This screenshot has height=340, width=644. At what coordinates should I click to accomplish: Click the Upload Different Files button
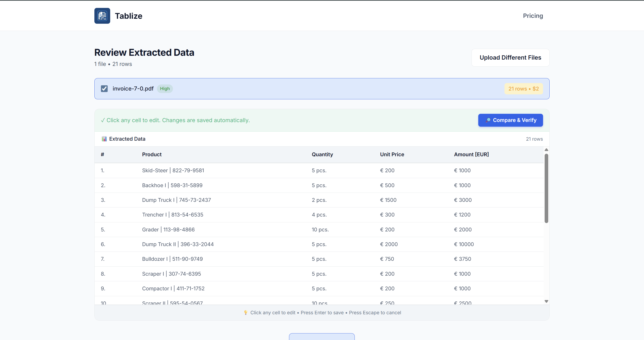pos(510,58)
